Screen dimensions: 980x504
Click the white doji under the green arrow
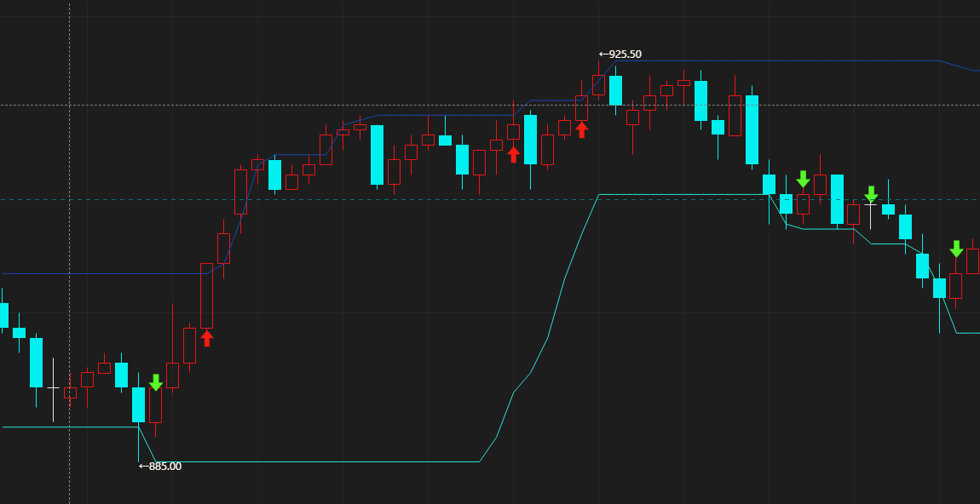[x=871, y=205]
